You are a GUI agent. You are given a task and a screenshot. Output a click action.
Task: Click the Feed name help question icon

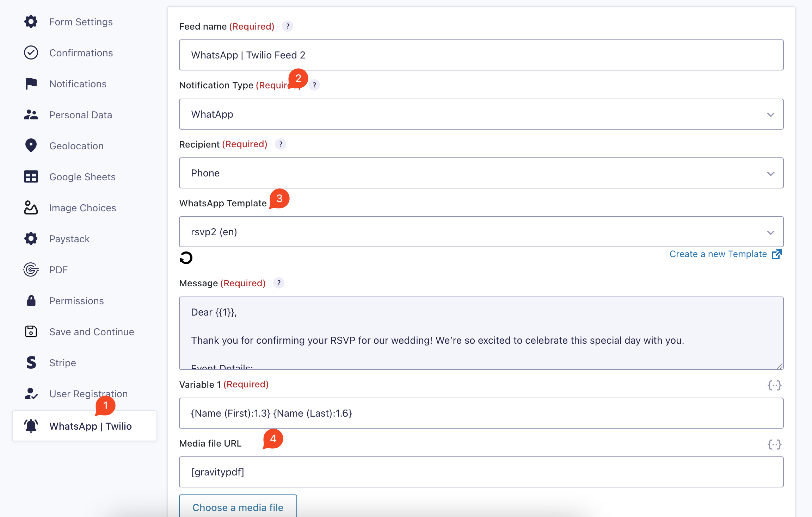(x=288, y=26)
